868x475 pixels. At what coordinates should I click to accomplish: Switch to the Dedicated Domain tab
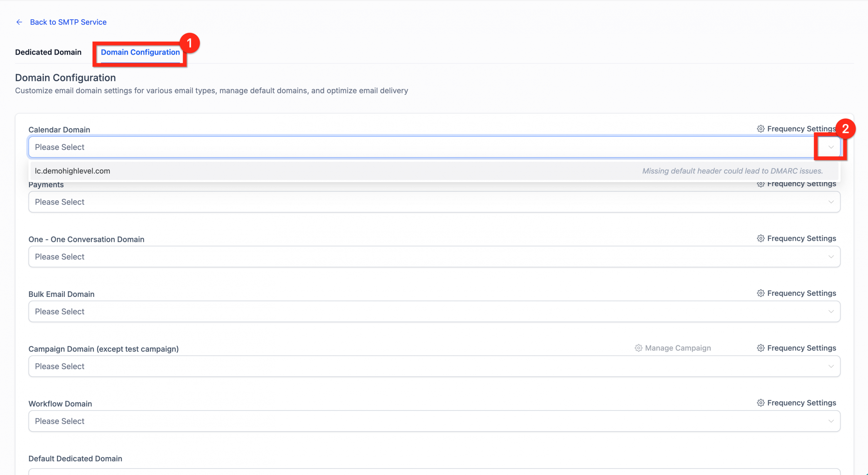click(x=48, y=52)
